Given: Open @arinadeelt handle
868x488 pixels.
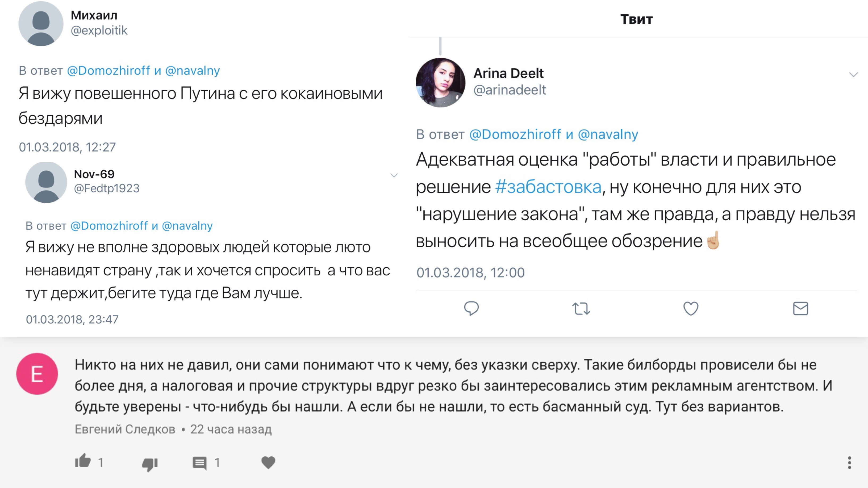Looking at the screenshot, I should tap(510, 90).
